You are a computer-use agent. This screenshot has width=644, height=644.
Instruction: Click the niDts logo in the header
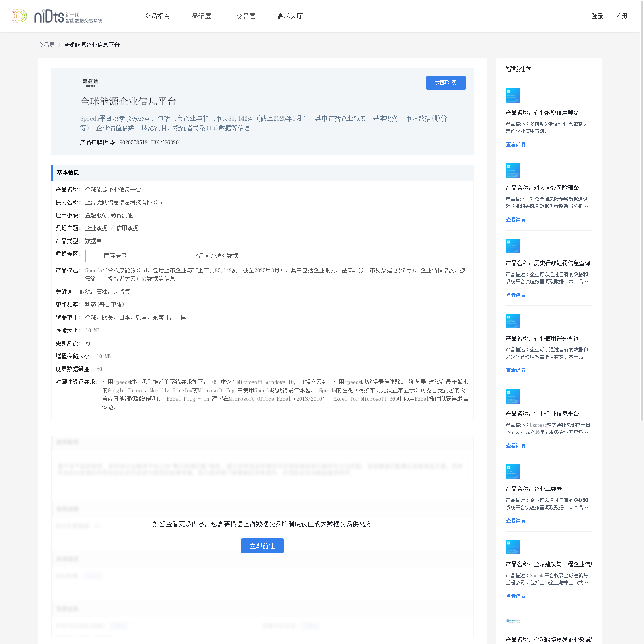57,16
